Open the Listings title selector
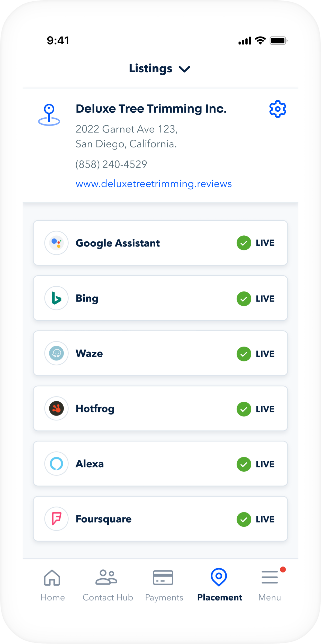Screen dimensions: 321x644 (x=151, y=68)
